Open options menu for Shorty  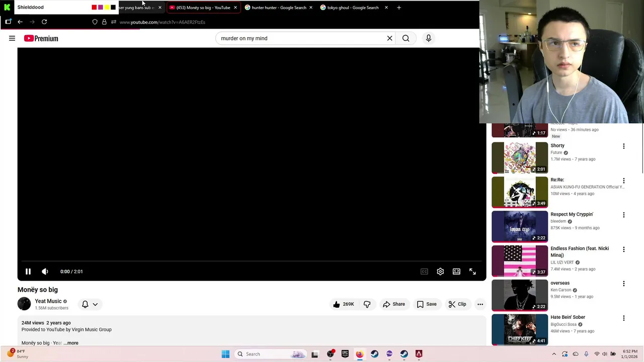point(624,146)
